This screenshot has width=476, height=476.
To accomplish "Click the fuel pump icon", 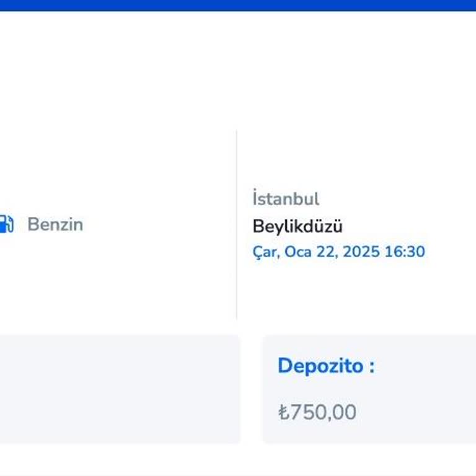I will (x=6, y=224).
